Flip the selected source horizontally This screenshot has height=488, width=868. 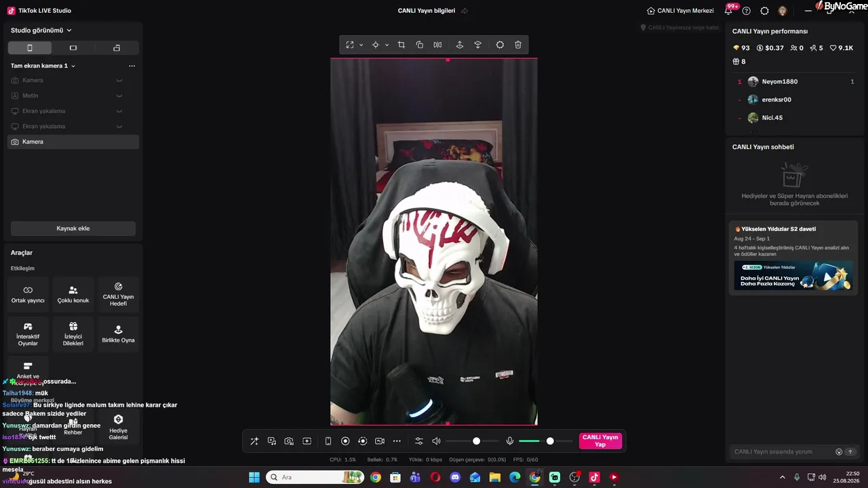[437, 45]
